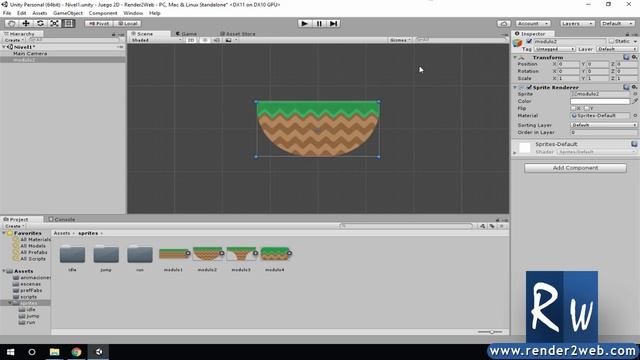Step one frame forward
Screen dimensions: 640x360
(x=333, y=24)
